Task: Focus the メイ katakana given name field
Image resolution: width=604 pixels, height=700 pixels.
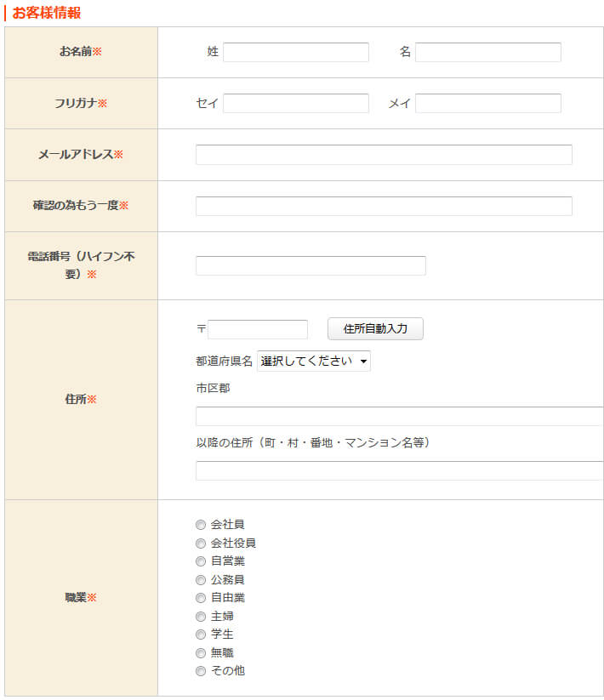Action: click(x=487, y=103)
